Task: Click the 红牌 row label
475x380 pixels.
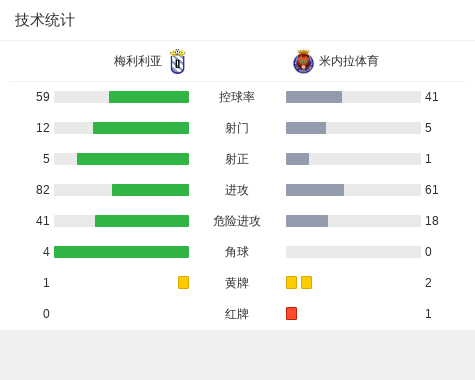Action: 237,314
